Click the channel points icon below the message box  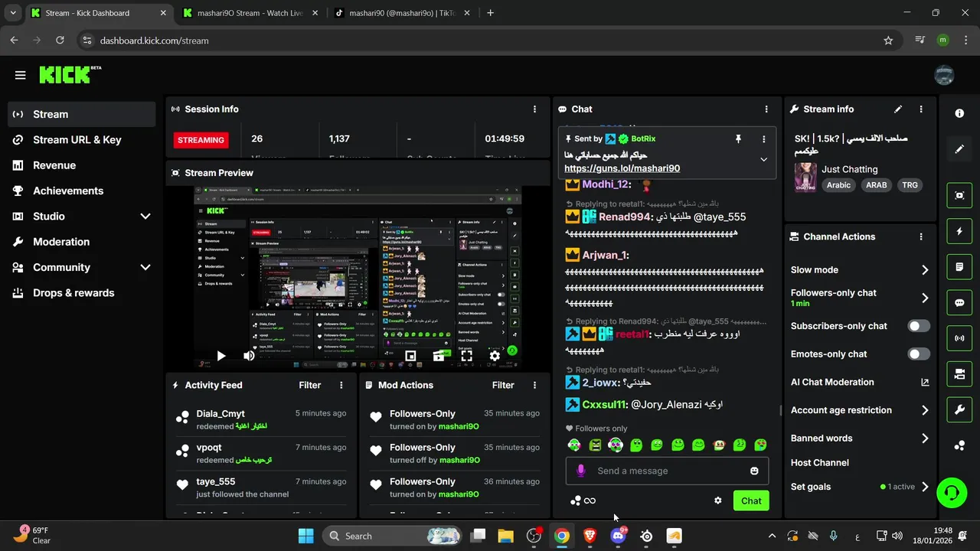coord(576,500)
